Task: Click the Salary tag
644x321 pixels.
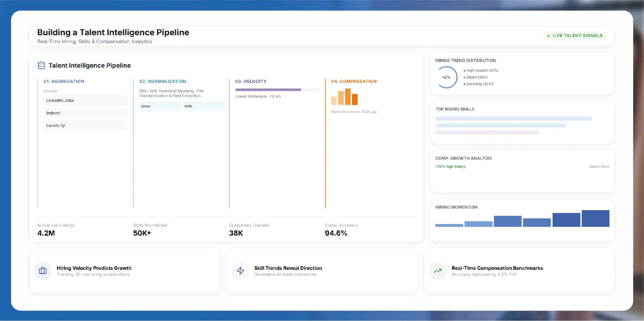Action: [x=160, y=106]
